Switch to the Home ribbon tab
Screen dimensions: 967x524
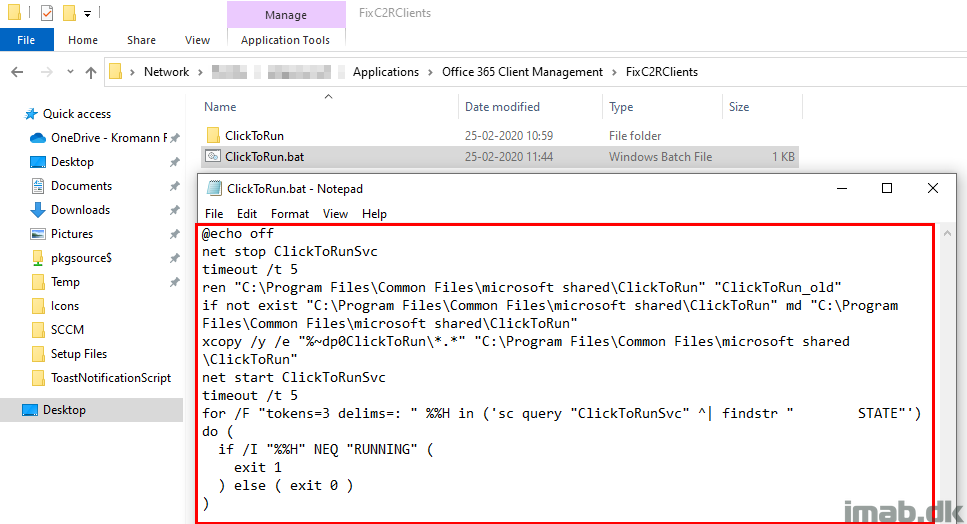point(83,40)
